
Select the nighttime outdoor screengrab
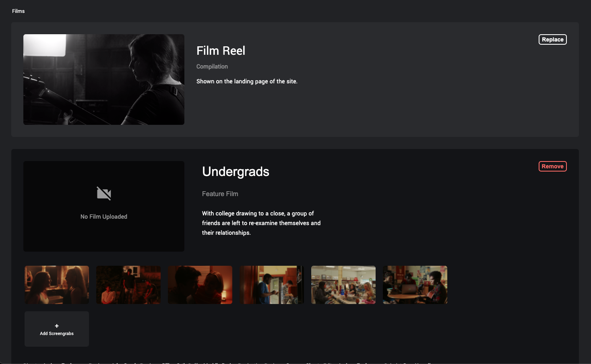tap(128, 285)
